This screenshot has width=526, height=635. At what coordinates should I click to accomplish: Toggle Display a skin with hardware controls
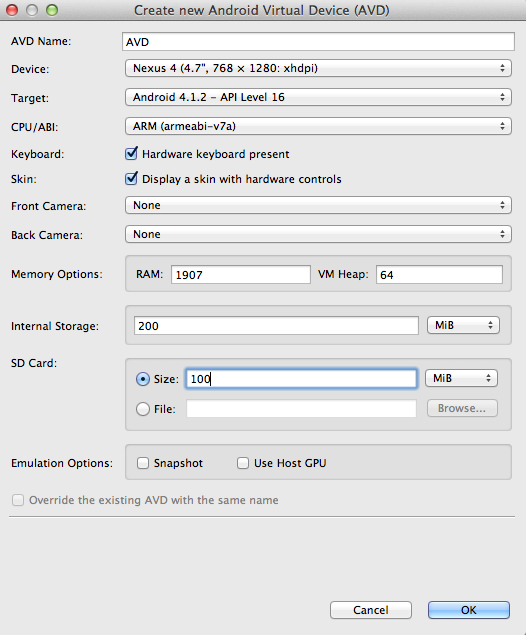(131, 179)
